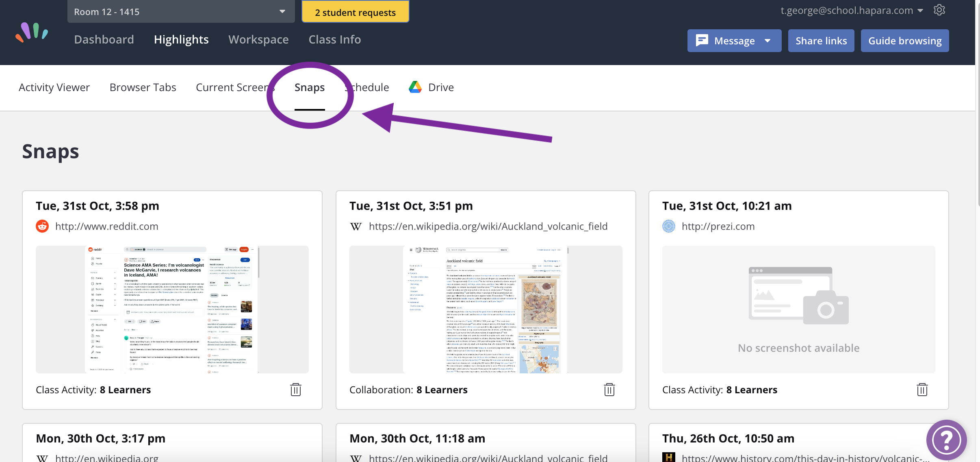980x462 pixels.
Task: Open the 11:18 am Auckland volcanic field link
Action: tap(488, 458)
